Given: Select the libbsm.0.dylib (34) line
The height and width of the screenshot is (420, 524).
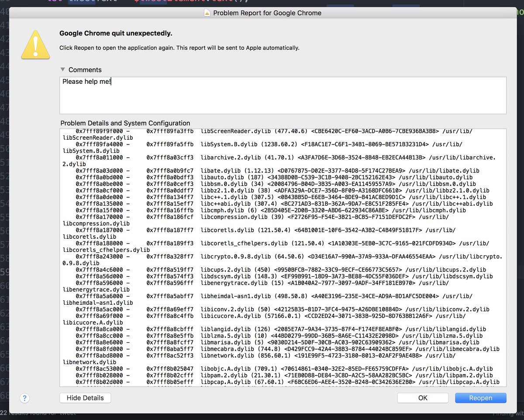Looking at the screenshot, I should click(276, 184).
